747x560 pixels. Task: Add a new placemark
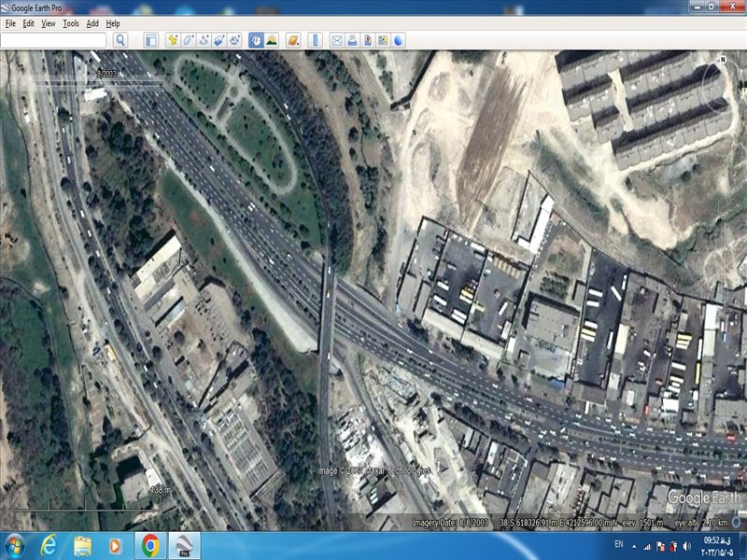point(172,40)
